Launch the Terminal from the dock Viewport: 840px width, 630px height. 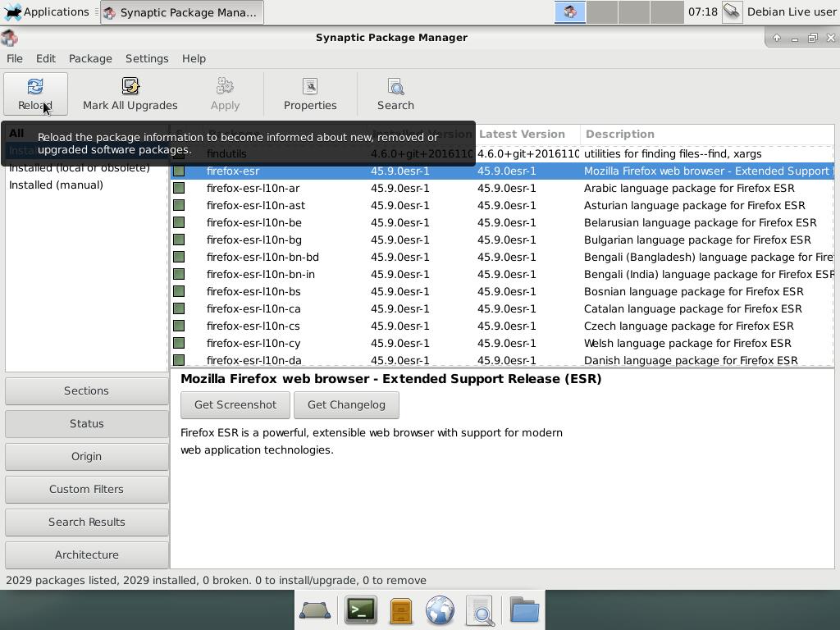pyautogui.click(x=361, y=610)
